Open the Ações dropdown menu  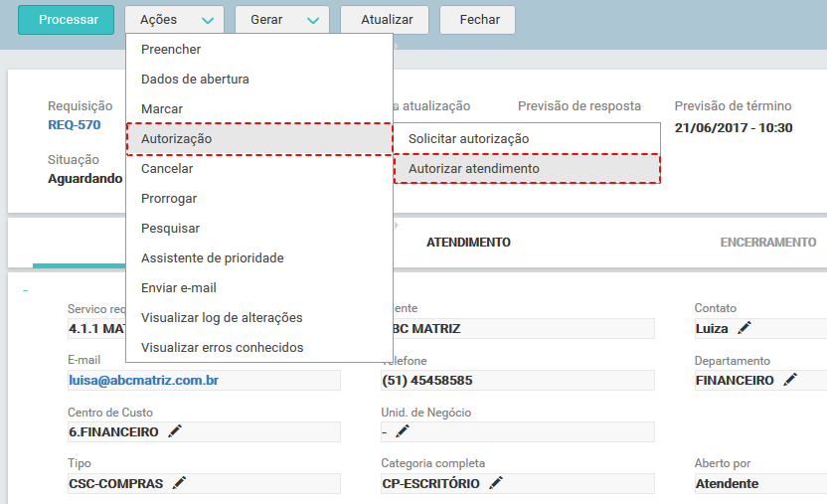point(175,20)
